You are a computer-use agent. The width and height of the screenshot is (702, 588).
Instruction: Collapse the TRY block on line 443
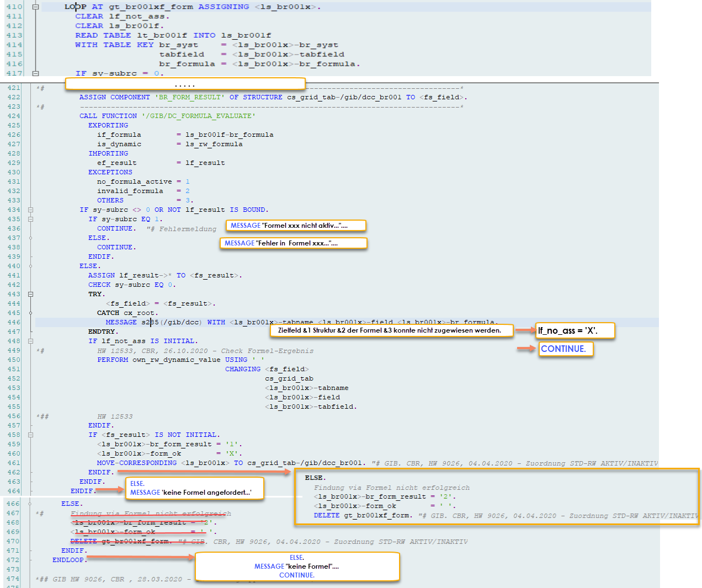30,294
